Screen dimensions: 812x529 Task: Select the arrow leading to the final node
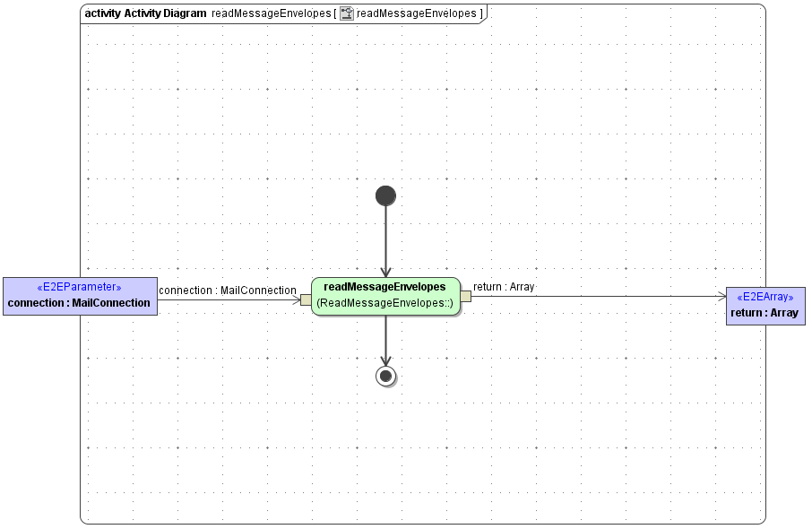385,345
